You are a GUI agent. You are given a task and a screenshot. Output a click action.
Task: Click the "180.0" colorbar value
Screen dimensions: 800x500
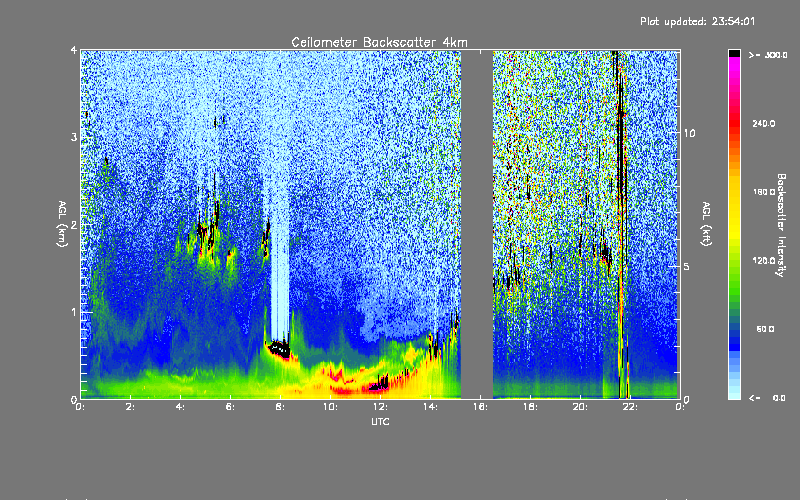764,192
